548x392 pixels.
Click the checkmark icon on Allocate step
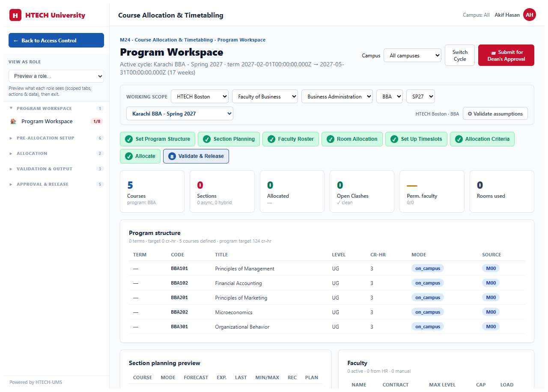click(x=128, y=156)
